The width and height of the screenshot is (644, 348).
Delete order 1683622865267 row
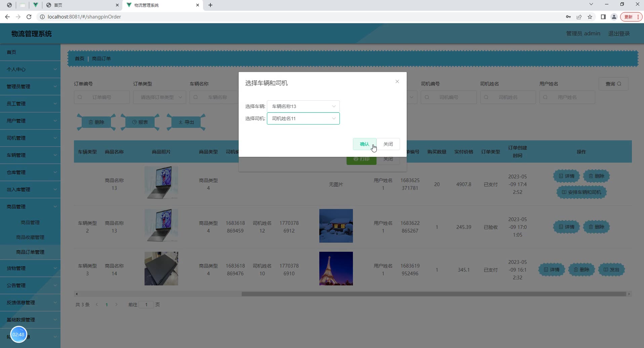click(x=596, y=227)
